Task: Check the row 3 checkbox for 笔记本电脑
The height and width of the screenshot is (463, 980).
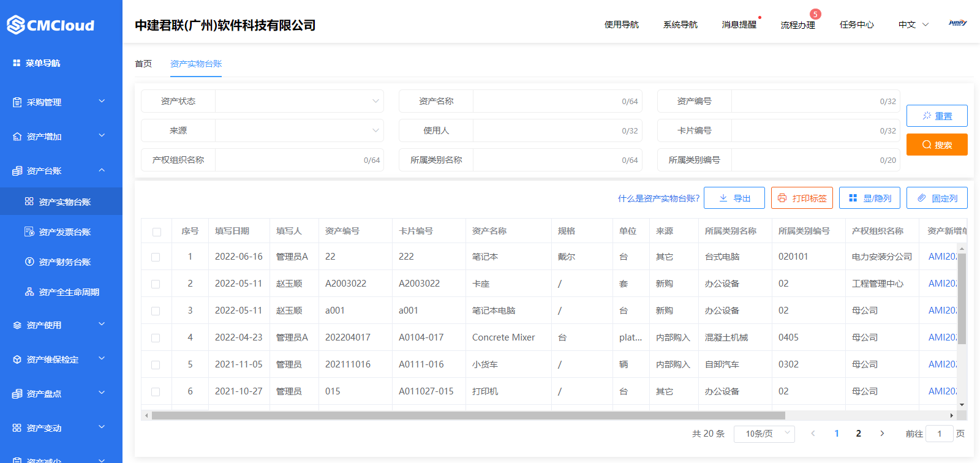Action: pos(156,311)
